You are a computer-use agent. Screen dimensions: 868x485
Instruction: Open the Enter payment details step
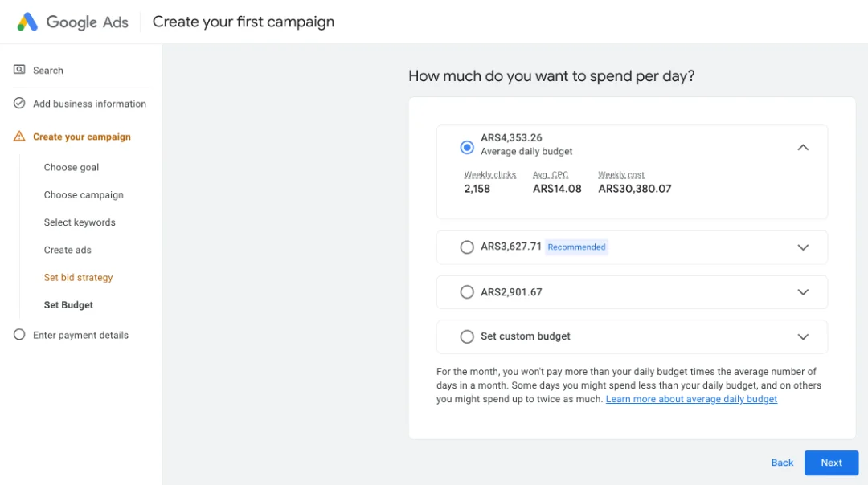click(81, 335)
